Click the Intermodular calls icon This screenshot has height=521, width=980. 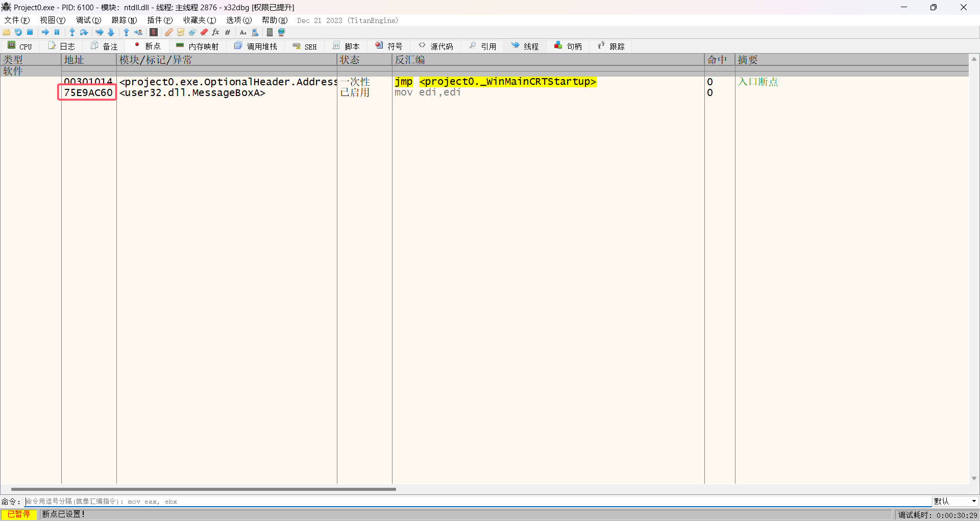255,32
